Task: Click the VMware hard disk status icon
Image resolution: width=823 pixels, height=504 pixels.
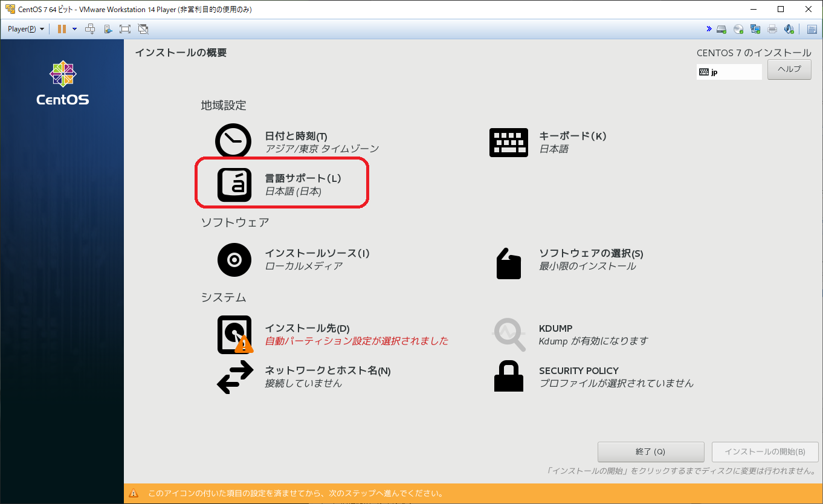Action: [721, 28]
